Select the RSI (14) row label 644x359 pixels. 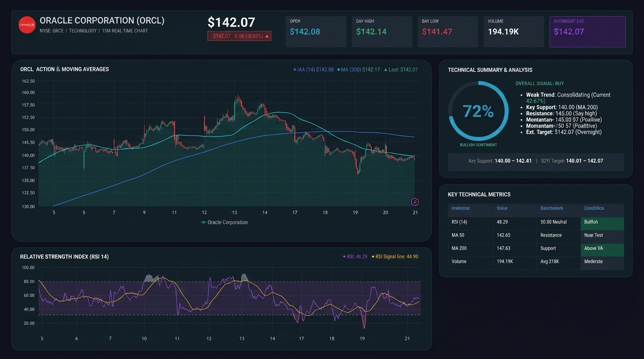[x=459, y=222]
